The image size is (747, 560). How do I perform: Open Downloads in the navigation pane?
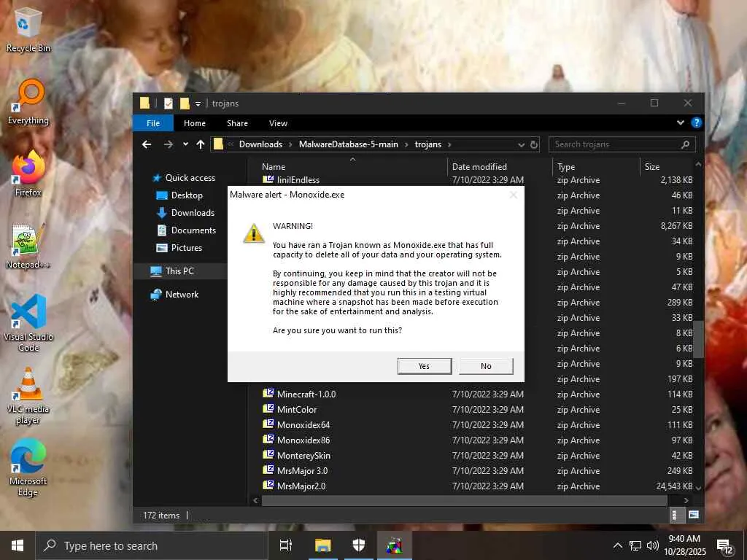click(186, 213)
